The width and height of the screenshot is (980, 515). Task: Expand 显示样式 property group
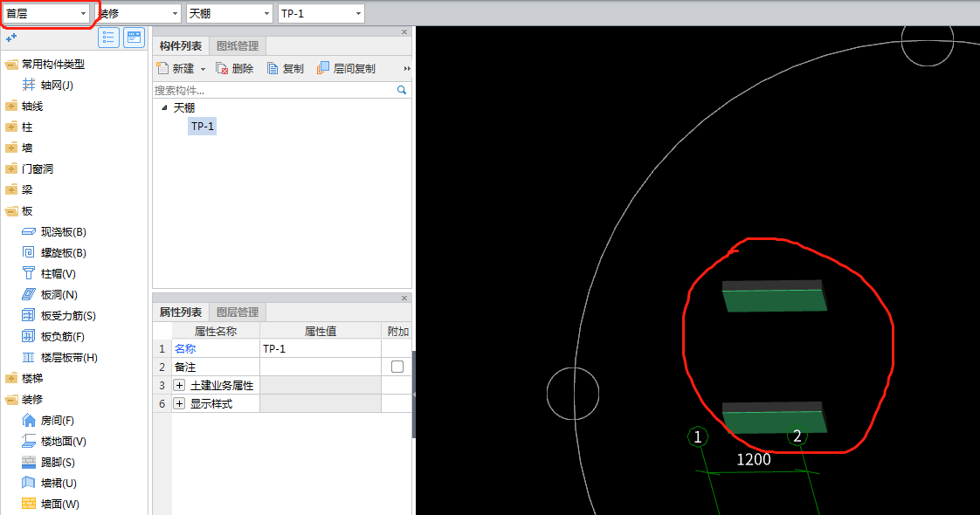point(179,404)
